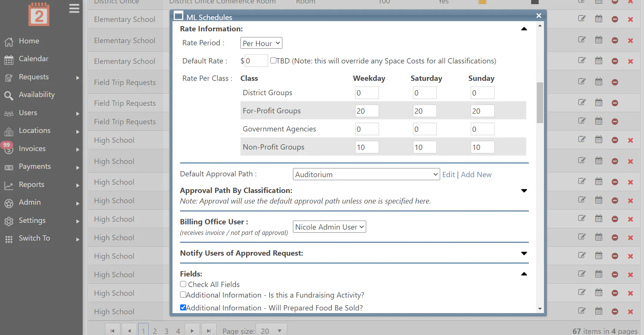Go to the next grid page
Screen dimensions: 644x335
(x=192, y=330)
